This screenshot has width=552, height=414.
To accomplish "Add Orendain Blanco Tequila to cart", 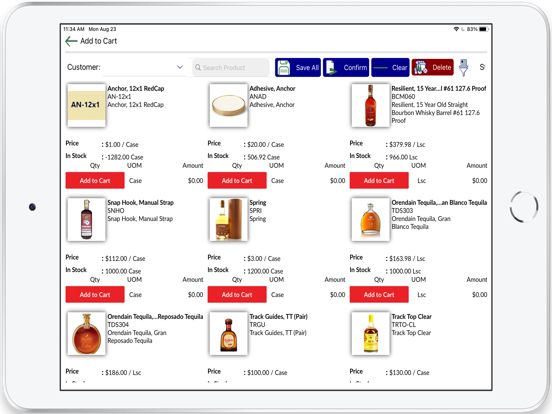I will tap(379, 294).
